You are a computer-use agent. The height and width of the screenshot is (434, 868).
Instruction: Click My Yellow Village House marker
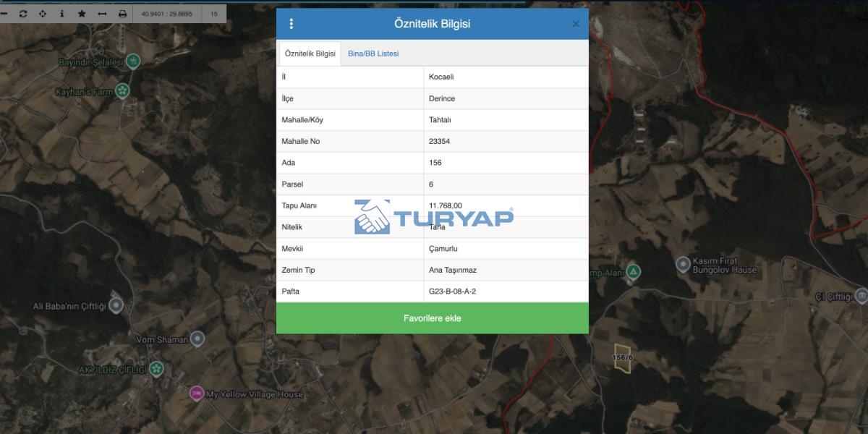(x=196, y=394)
